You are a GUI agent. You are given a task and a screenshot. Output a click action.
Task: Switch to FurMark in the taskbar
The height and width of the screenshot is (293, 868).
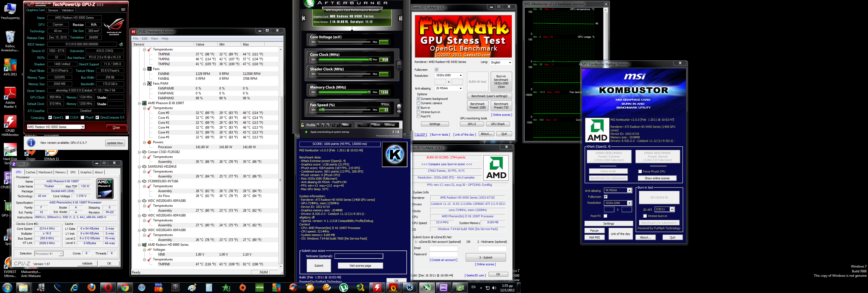(393, 288)
